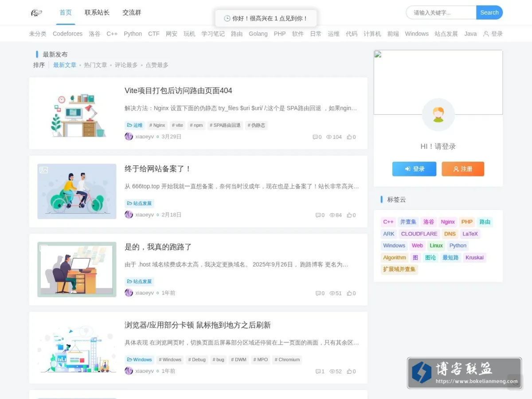Click the views eye icon showing 51

[332, 293]
